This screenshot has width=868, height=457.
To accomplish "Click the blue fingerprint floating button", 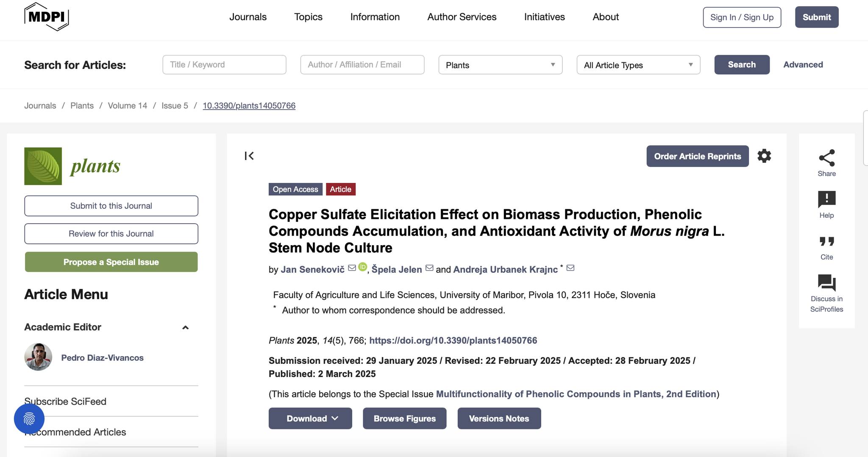I will click(29, 419).
